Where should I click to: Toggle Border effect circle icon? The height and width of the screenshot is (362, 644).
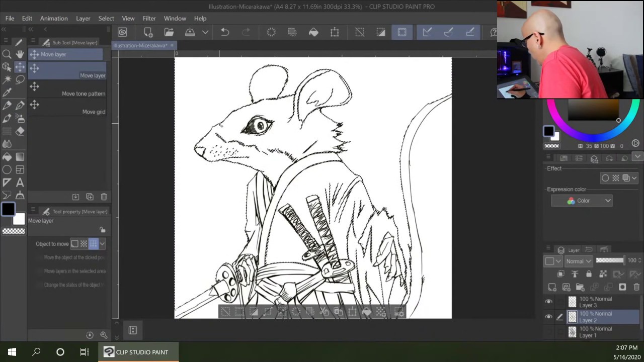605,178
